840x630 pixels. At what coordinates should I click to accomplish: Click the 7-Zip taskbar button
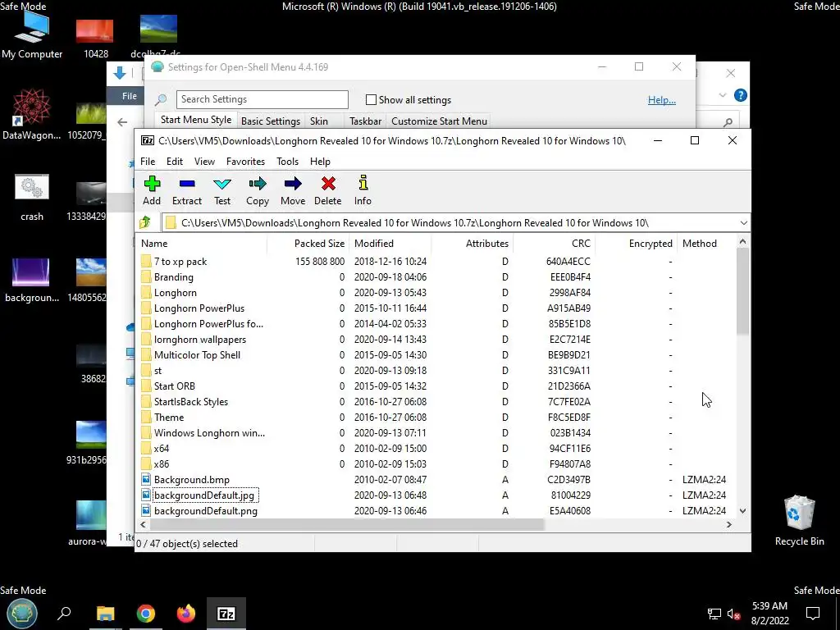226,614
